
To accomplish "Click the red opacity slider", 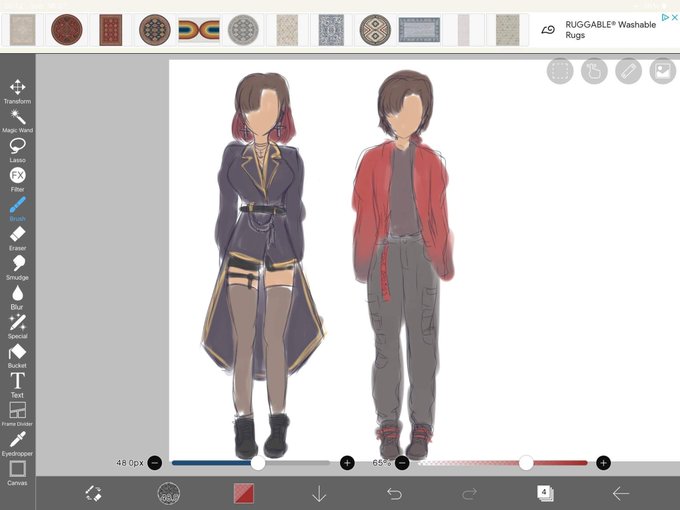I will click(x=502, y=463).
